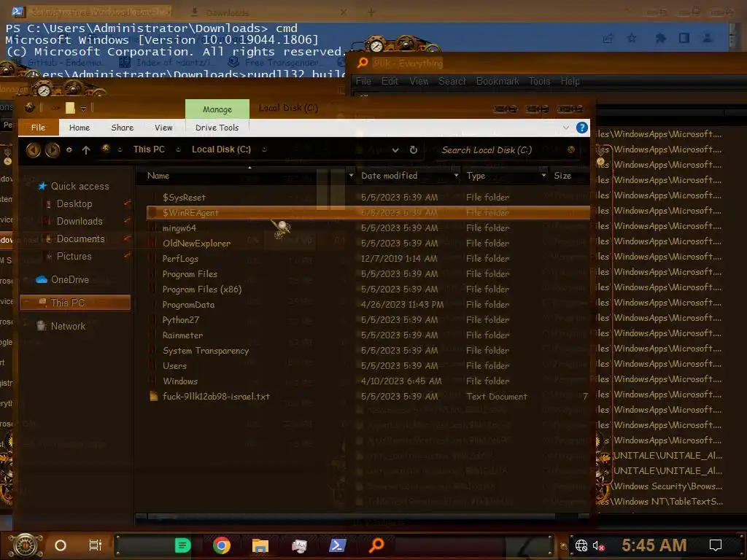
Task: Open Customize Quick Access Toolbar dropdown
Action: point(83,109)
